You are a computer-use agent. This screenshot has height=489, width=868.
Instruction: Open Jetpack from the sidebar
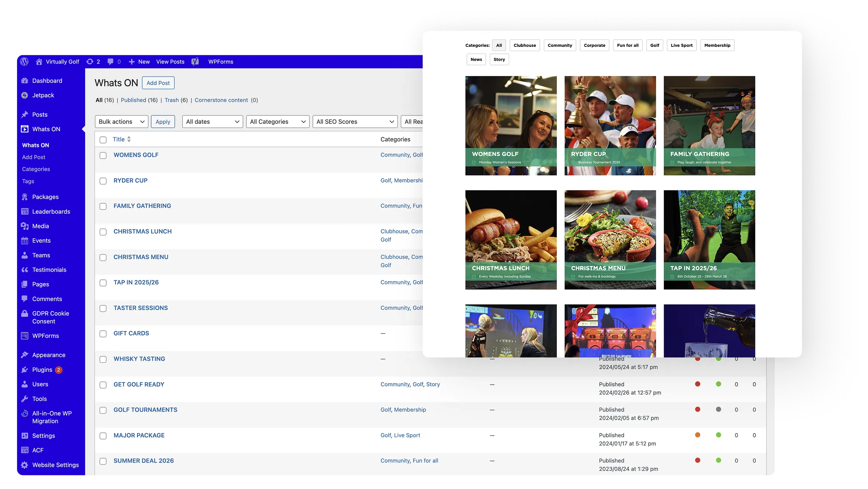click(43, 95)
